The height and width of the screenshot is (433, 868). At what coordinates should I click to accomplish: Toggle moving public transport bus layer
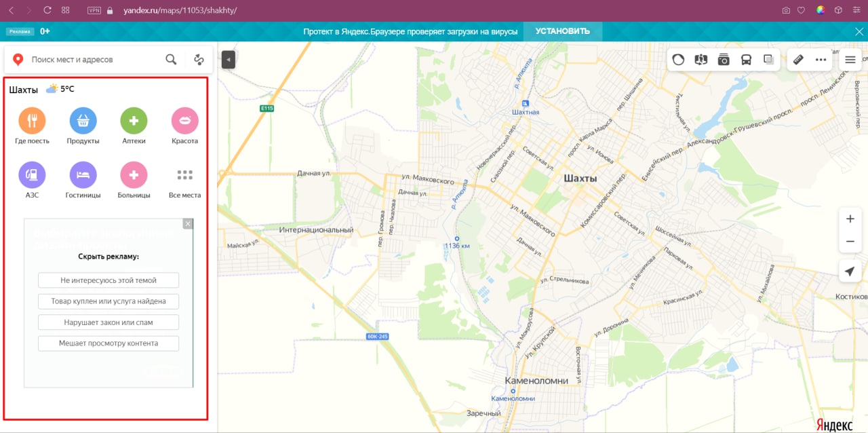pos(746,60)
